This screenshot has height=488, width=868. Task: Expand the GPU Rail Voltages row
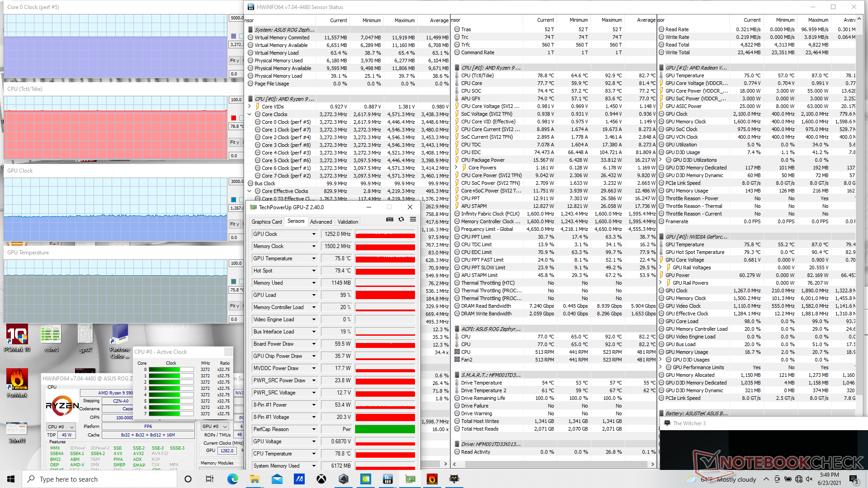click(x=660, y=267)
